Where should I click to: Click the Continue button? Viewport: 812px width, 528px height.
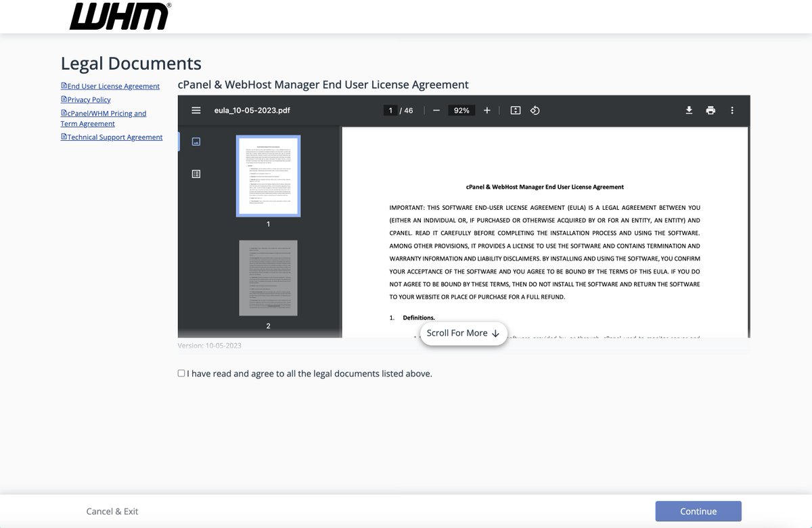pyautogui.click(x=698, y=511)
